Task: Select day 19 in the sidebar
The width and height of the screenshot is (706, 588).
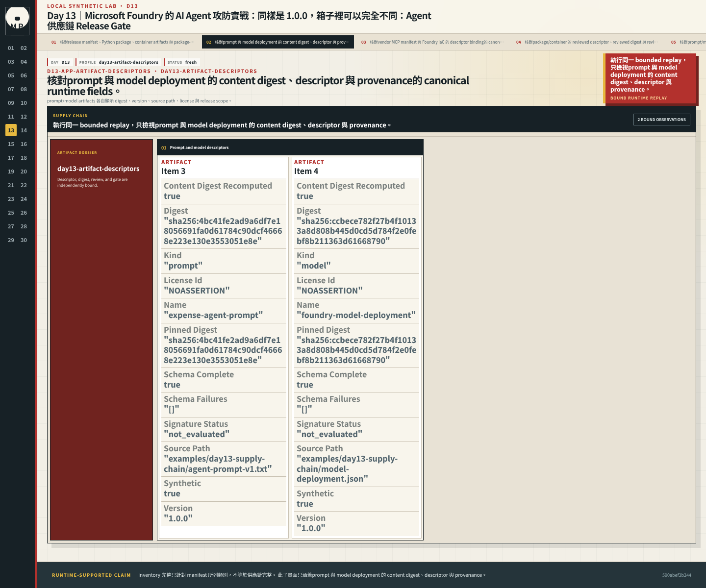Action: 11,171
